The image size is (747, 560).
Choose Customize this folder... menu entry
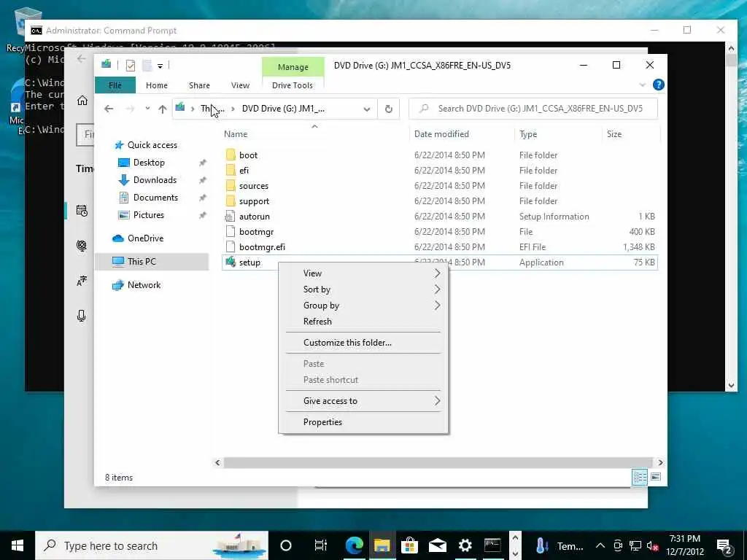click(363, 343)
